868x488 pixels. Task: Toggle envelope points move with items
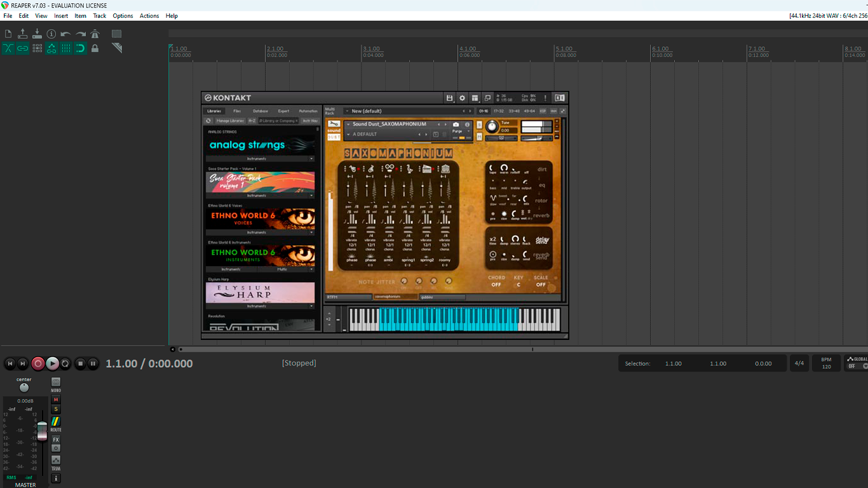pos(51,48)
